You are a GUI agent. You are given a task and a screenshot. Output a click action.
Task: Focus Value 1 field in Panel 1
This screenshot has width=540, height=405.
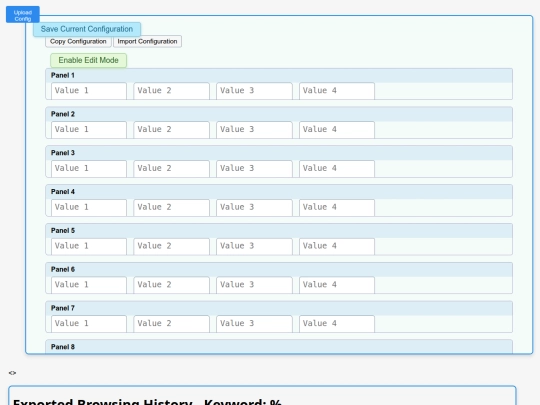coord(89,91)
